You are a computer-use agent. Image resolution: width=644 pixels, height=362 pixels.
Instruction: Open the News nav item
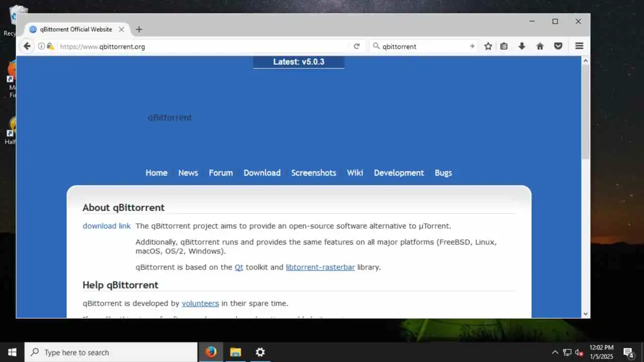coord(188,172)
